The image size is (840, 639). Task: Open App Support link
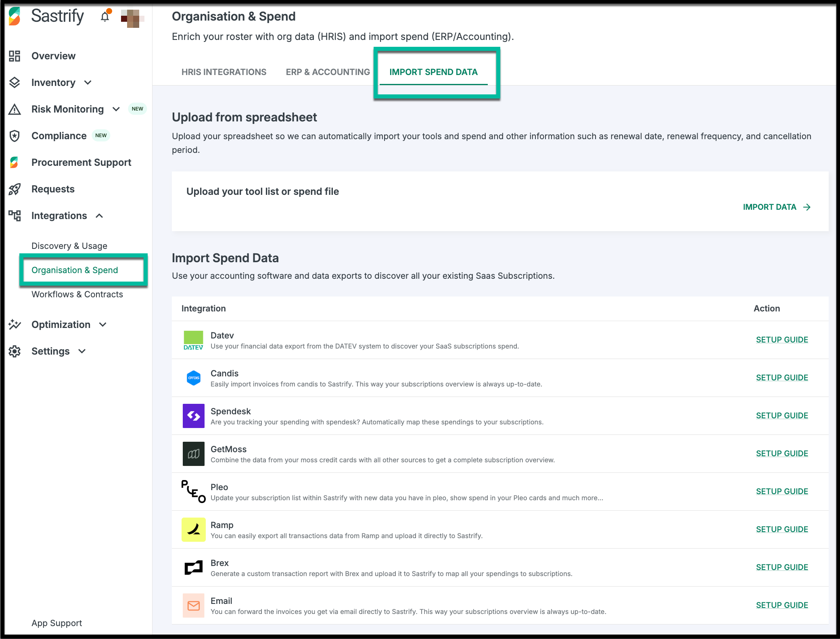(57, 623)
